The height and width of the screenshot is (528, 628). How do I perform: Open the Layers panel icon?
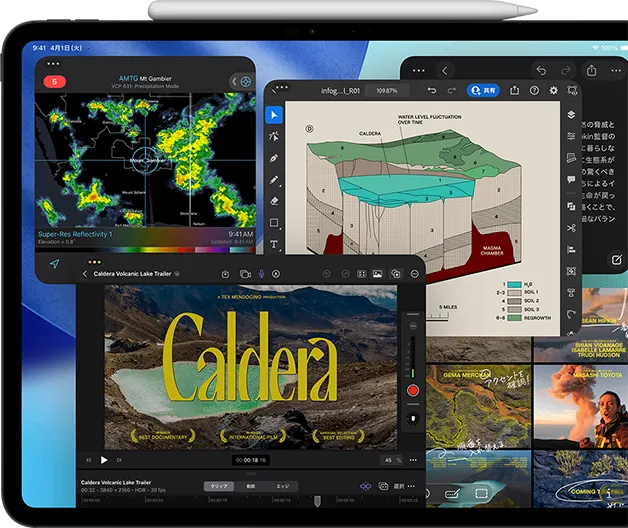(x=570, y=116)
